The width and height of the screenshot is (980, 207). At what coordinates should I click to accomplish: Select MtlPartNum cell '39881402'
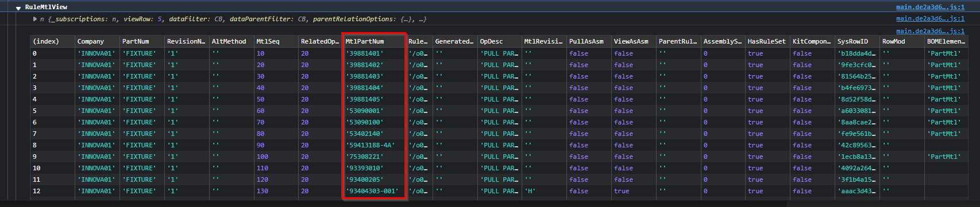(x=375, y=65)
